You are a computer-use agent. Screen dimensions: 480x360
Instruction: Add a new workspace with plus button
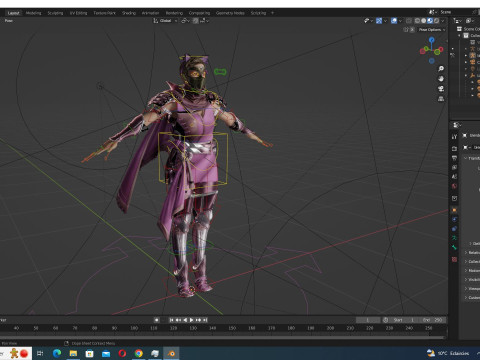tap(272, 13)
